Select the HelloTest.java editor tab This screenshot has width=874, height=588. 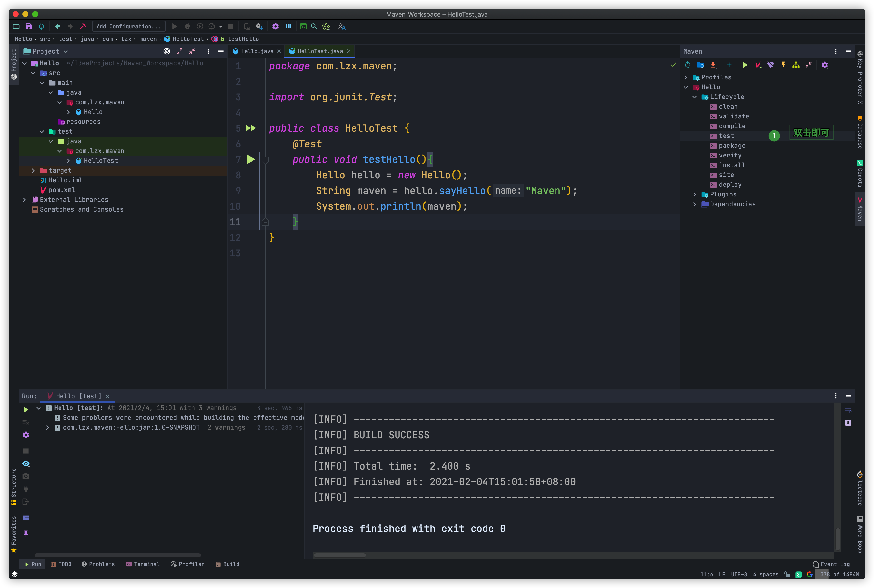tap(320, 51)
